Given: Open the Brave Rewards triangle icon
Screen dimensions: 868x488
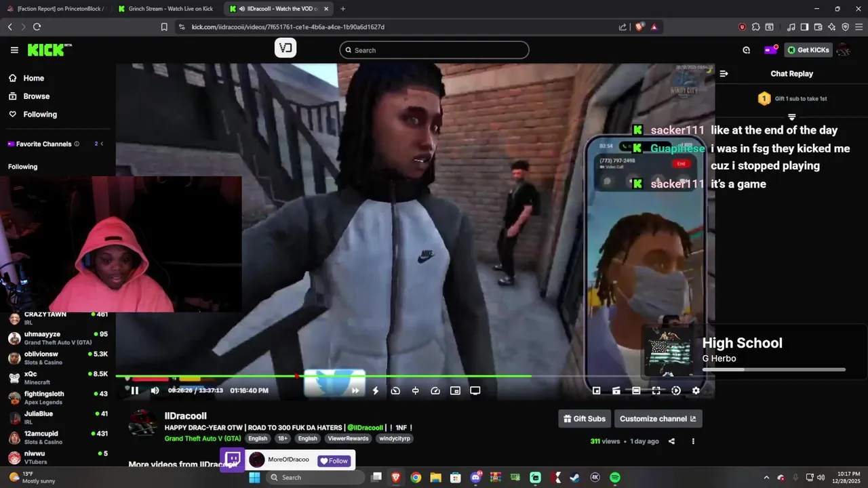Looking at the screenshot, I should point(654,27).
